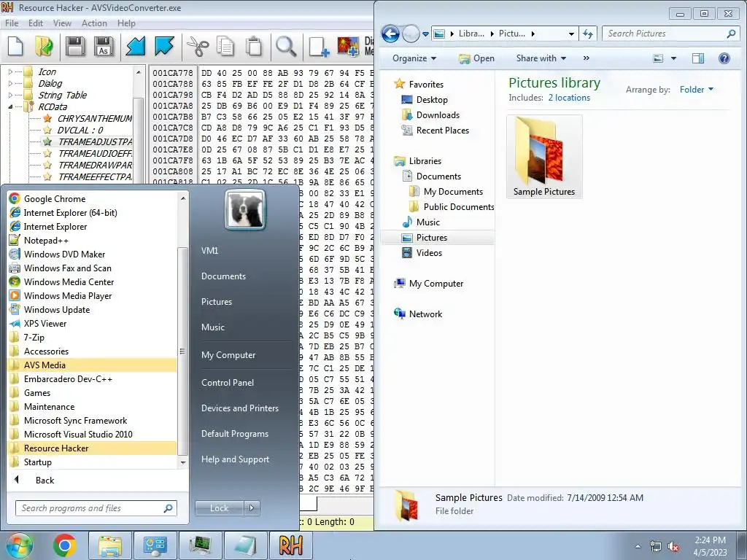747x560 pixels.
Task: Open the Share with dropdown
Action: pos(541,58)
